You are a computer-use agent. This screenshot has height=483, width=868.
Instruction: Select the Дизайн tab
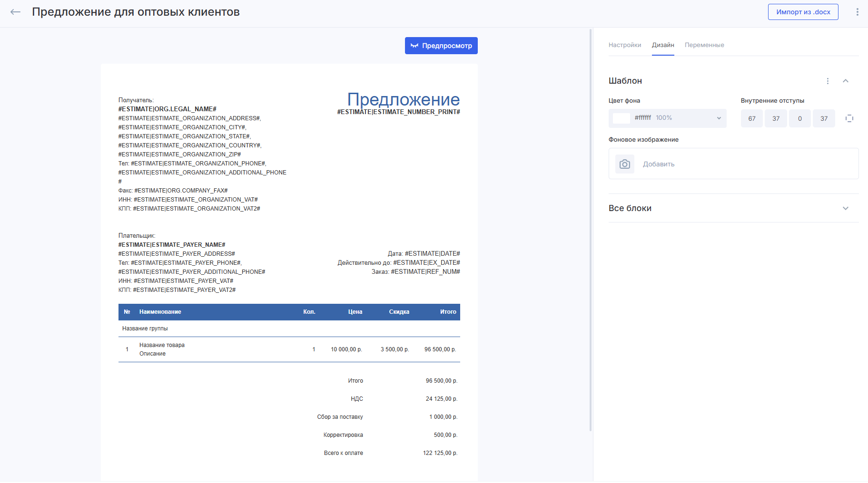point(662,45)
